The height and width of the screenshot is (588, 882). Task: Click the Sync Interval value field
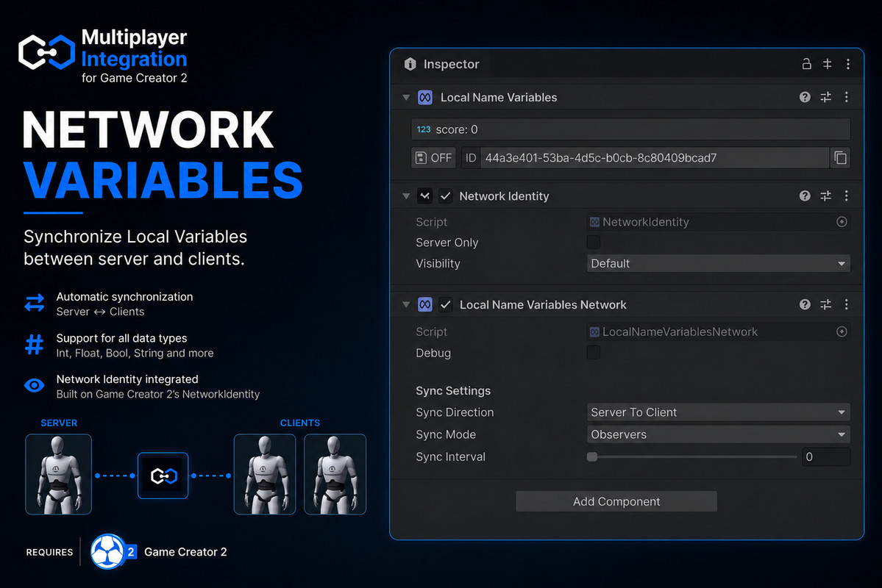click(x=826, y=457)
